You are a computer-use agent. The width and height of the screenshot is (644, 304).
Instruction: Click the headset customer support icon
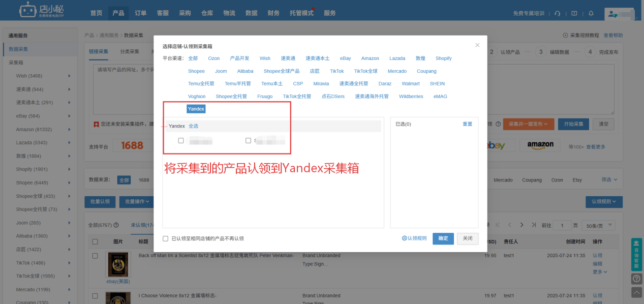[x=558, y=13]
